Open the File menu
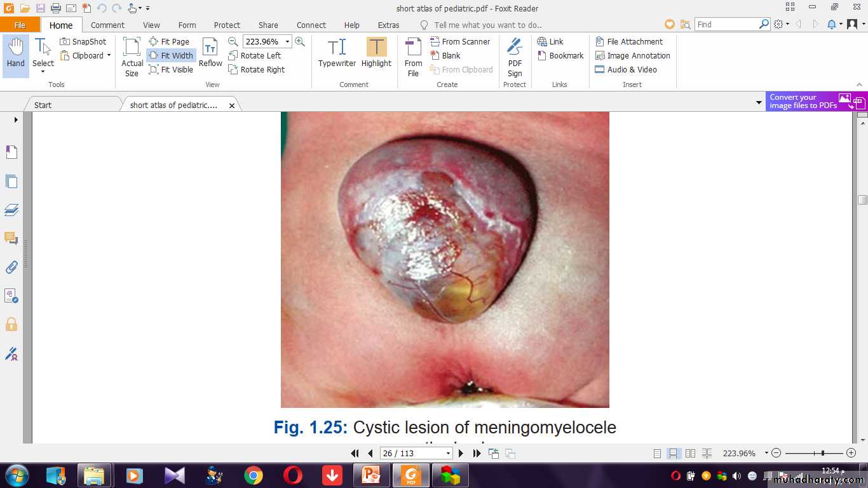 click(20, 25)
